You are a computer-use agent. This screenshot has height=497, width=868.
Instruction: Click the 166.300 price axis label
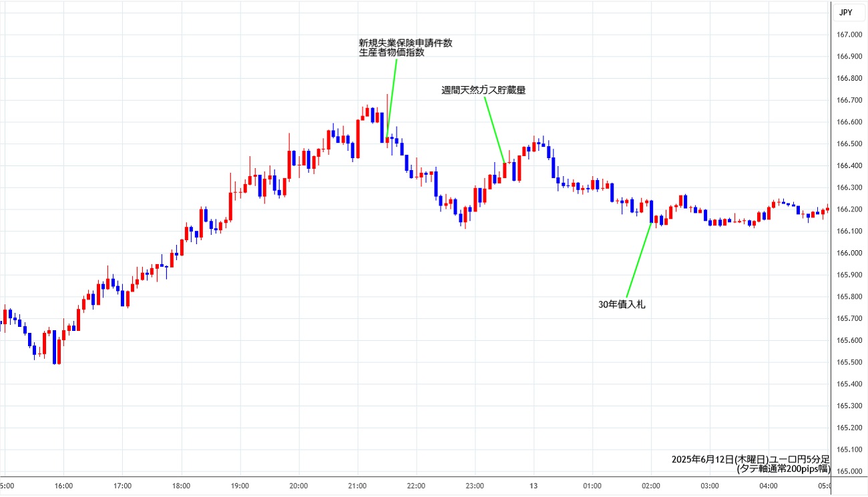[x=850, y=187]
